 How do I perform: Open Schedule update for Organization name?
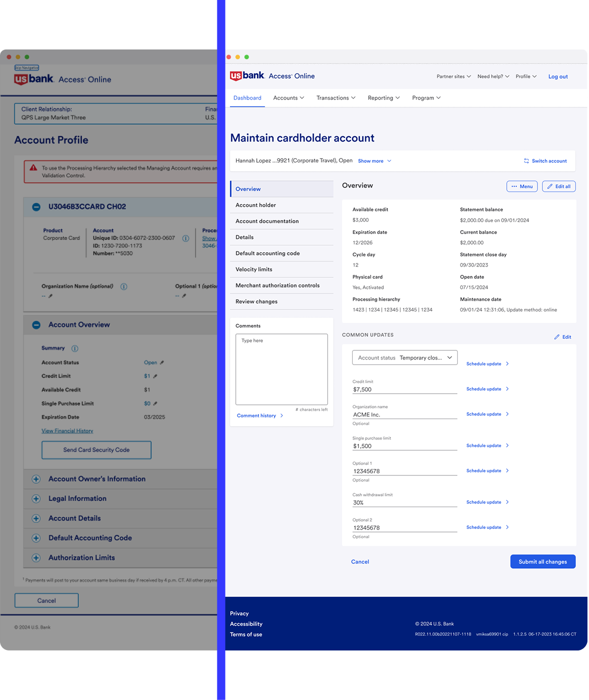click(487, 414)
